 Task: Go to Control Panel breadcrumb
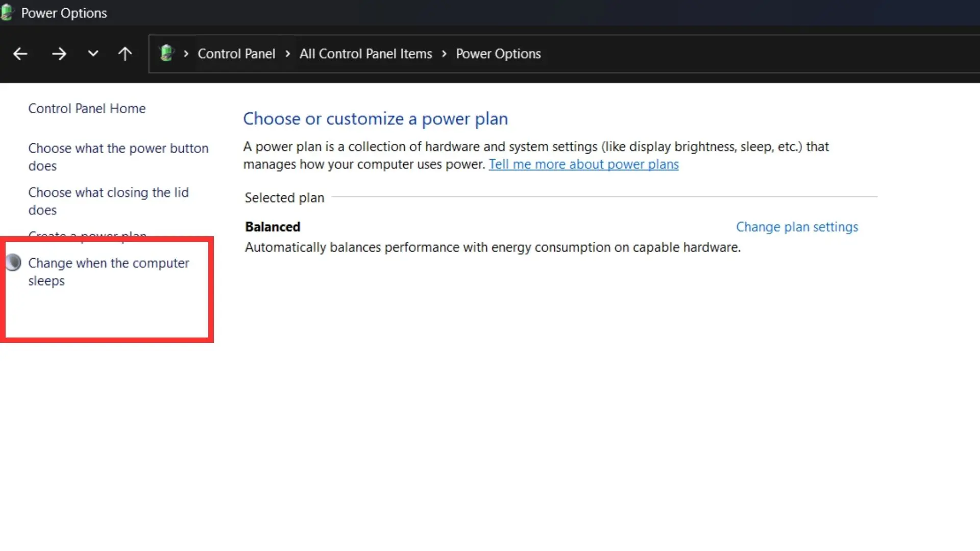pyautogui.click(x=236, y=54)
